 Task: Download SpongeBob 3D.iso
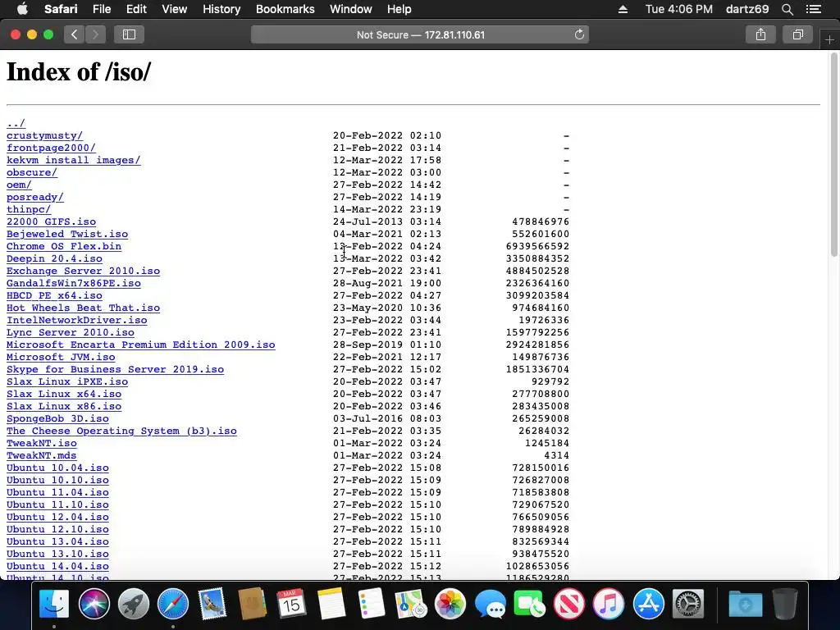point(57,419)
